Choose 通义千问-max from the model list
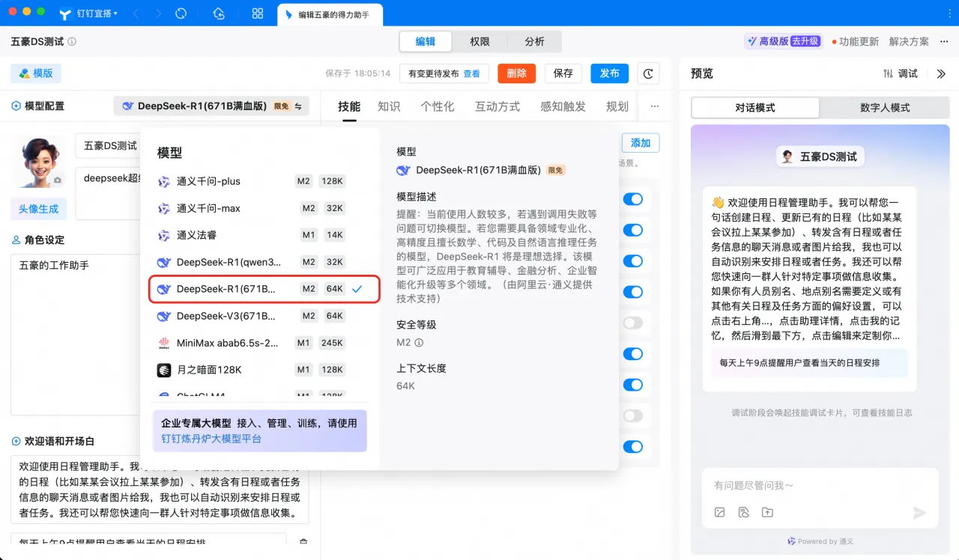This screenshot has width=959, height=560. [259, 208]
